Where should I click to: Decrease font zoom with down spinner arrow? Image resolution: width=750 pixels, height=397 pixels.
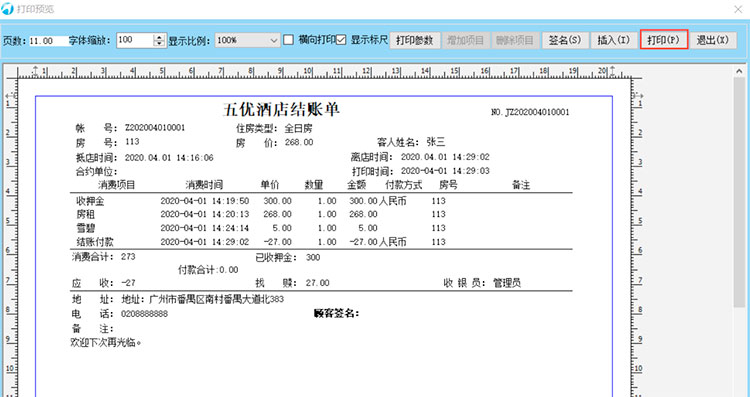(x=159, y=44)
